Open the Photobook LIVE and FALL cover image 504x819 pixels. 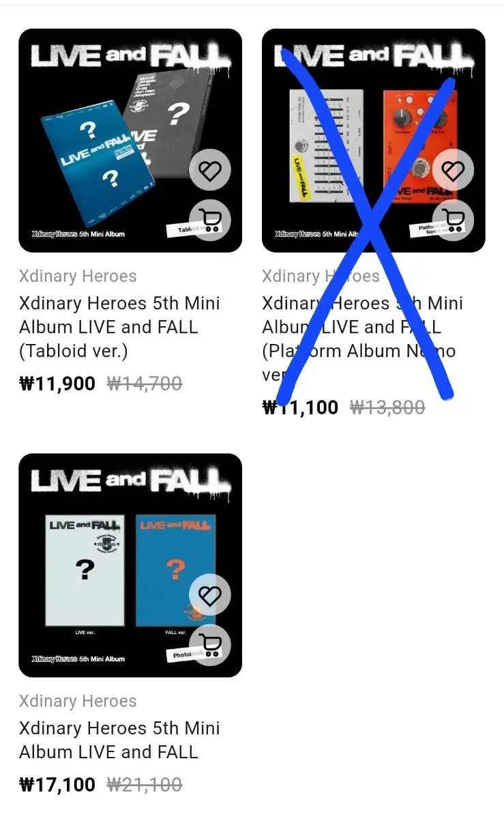tap(130, 565)
